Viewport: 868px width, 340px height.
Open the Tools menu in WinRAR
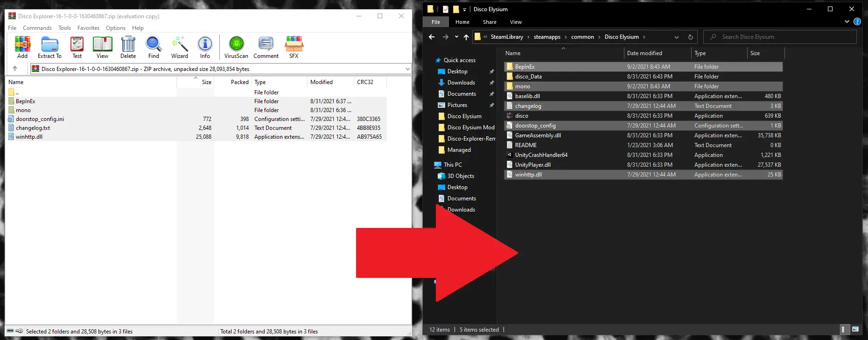point(64,28)
